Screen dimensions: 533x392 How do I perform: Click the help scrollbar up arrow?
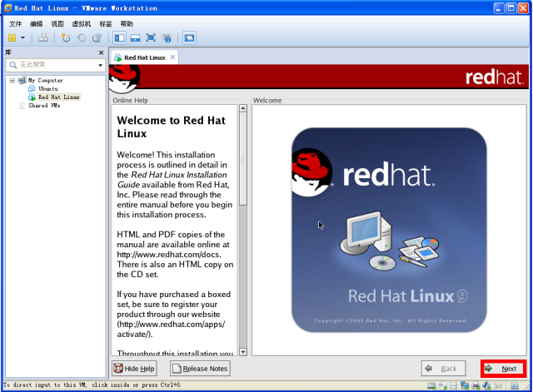coord(243,109)
